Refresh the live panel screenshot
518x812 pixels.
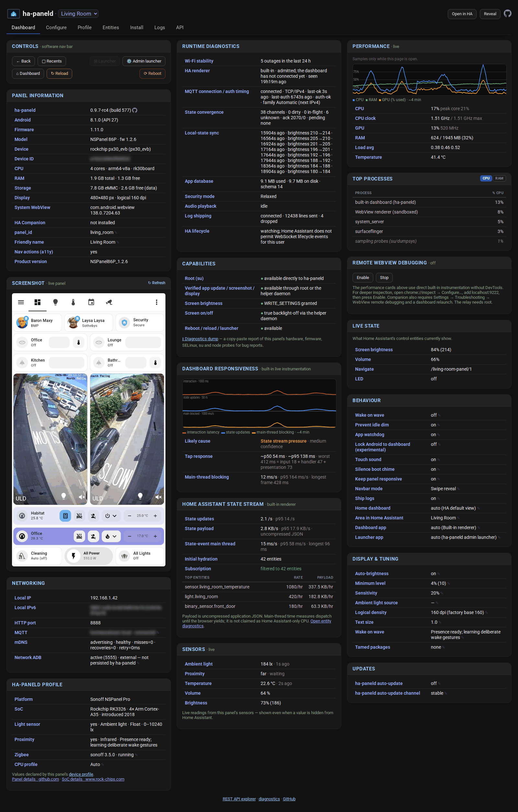tap(157, 283)
